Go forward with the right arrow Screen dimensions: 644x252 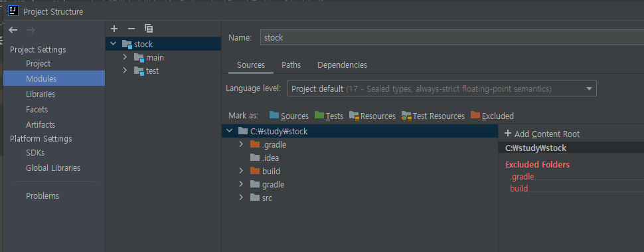(31, 30)
